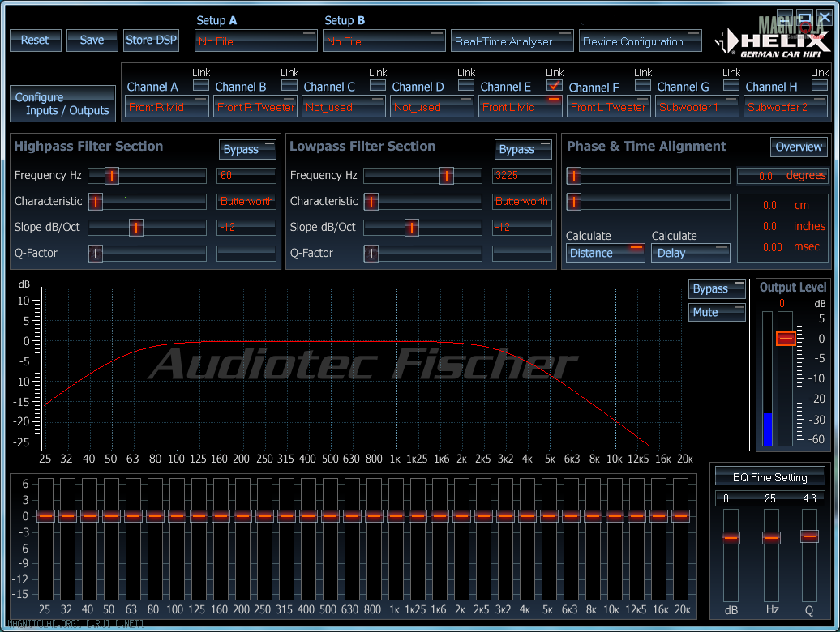Toggle Link checkbox for Channel C
The height and width of the screenshot is (632, 840).
378,85
